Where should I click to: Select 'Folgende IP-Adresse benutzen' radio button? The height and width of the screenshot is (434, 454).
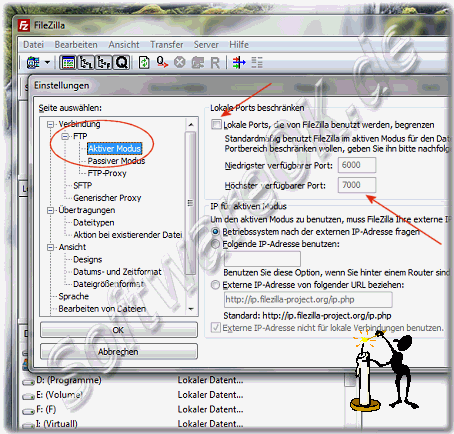216,244
